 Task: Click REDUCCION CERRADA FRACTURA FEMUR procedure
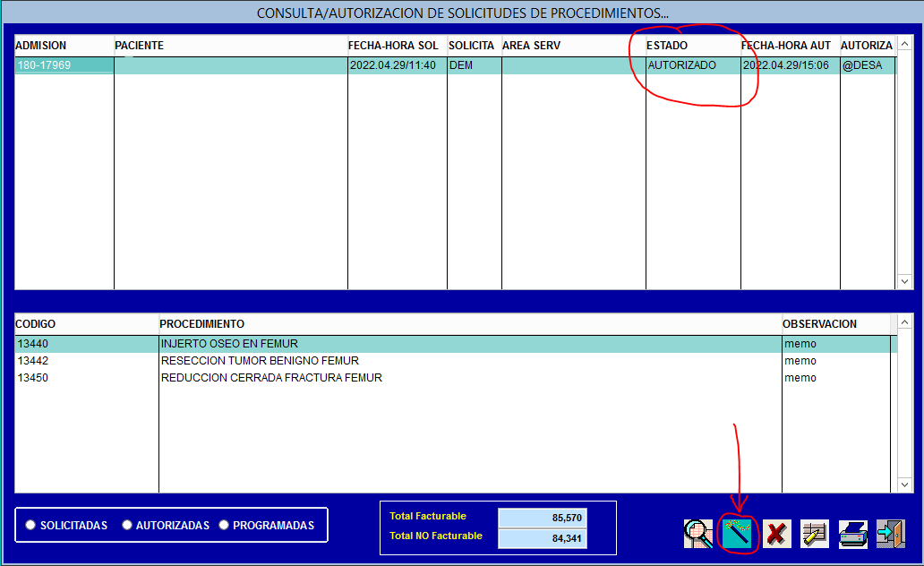coord(470,378)
